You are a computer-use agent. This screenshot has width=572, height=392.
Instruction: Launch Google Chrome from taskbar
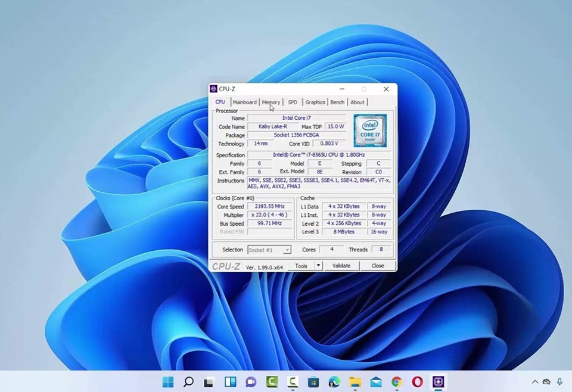click(x=397, y=382)
